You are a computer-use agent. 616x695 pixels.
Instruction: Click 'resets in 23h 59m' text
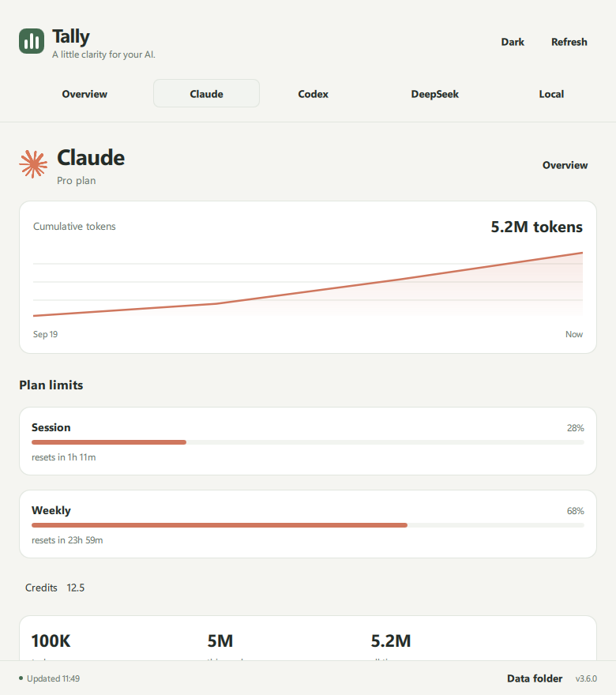tap(67, 540)
